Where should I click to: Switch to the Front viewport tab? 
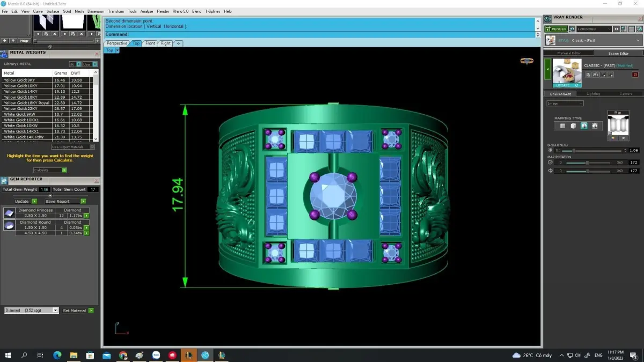(150, 43)
